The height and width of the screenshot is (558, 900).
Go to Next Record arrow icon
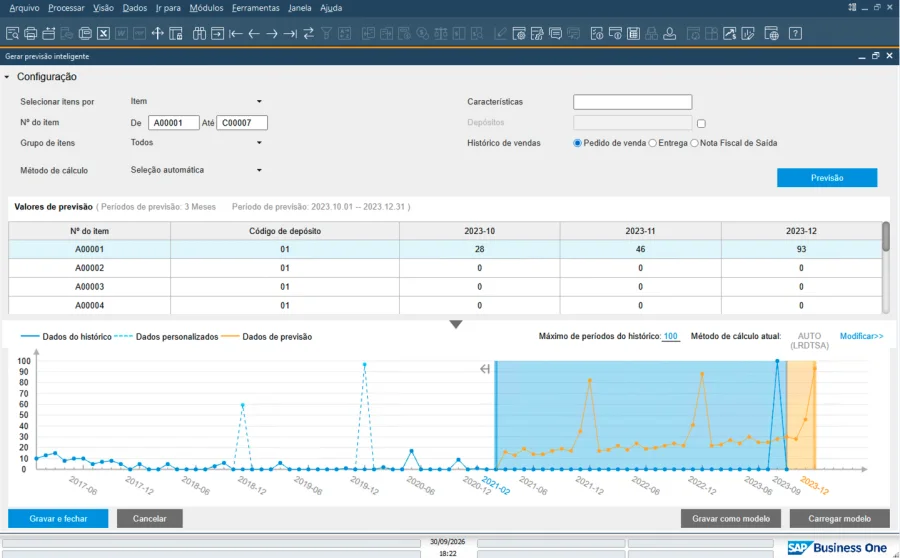coord(272,33)
